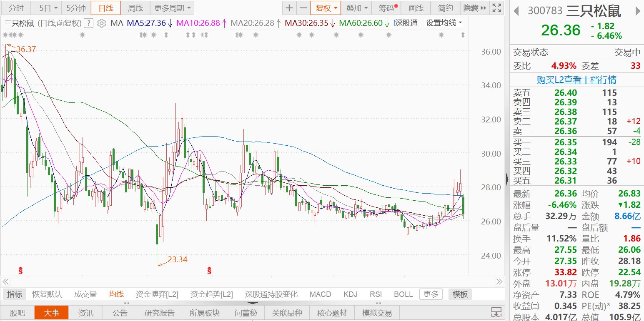Toggle the RSI indicator
Viewport: 644px width, 321px height.
pos(376,294)
